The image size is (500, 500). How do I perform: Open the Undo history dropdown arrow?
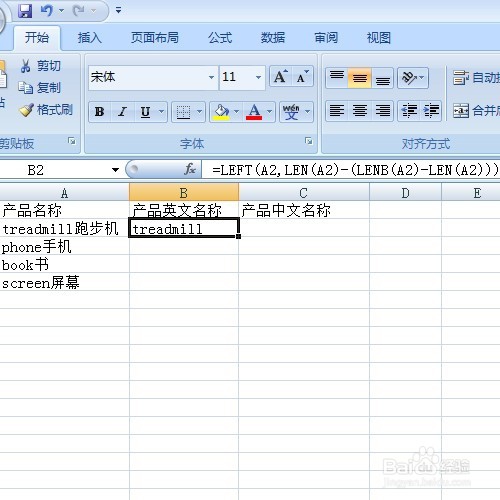pyautogui.click(x=62, y=11)
